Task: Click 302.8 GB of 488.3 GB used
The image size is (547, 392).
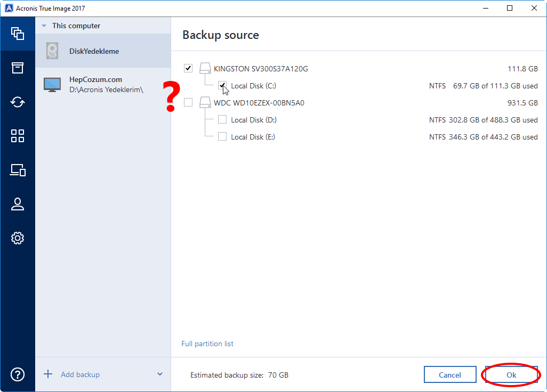Action: (x=493, y=120)
